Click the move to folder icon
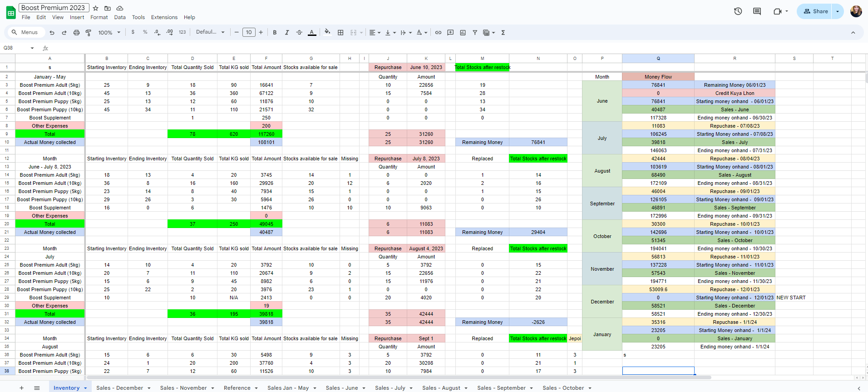 [108, 8]
